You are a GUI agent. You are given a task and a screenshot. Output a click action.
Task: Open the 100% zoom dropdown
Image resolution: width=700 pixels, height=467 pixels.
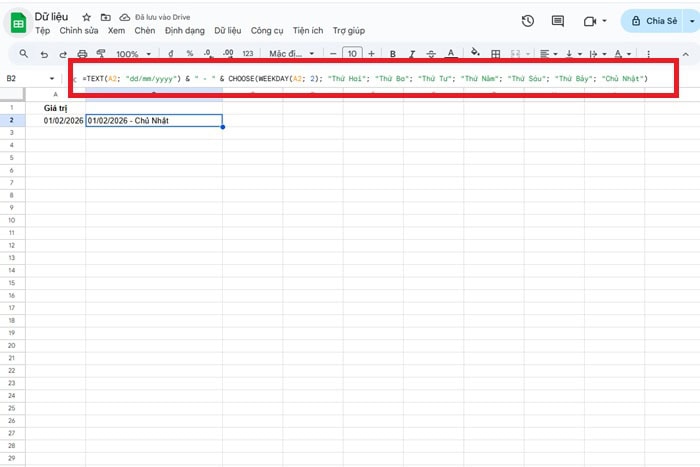(132, 54)
